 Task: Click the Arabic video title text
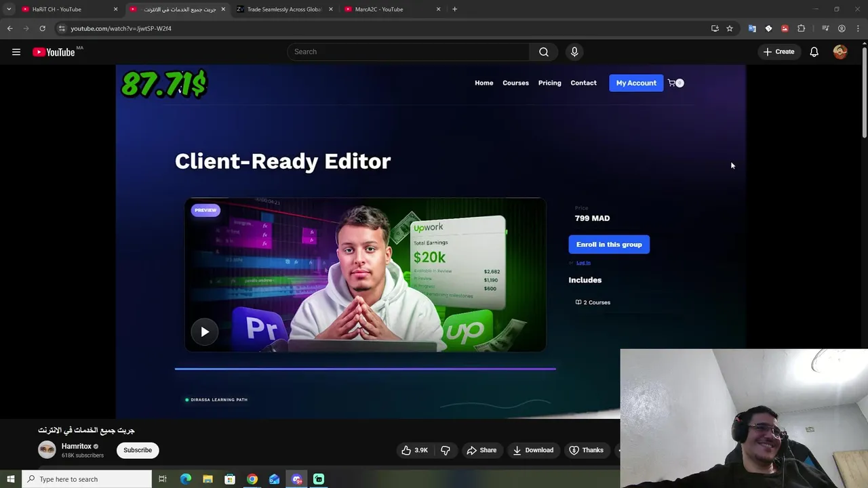pos(86,430)
